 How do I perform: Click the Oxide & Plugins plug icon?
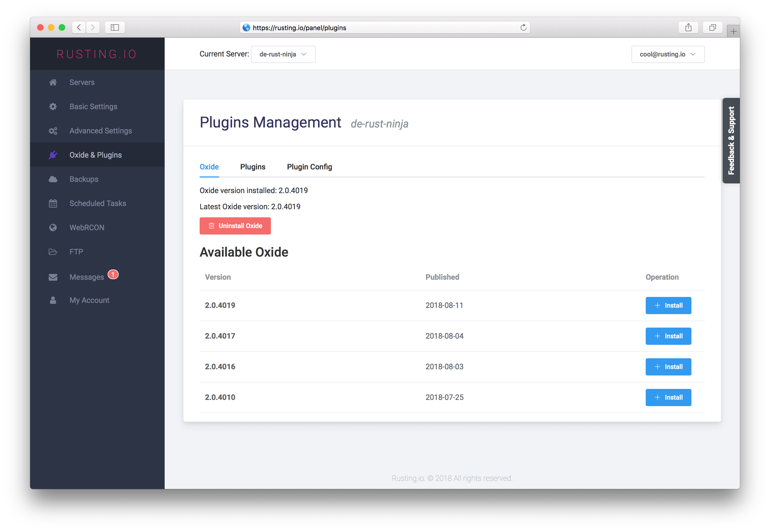pyautogui.click(x=53, y=155)
